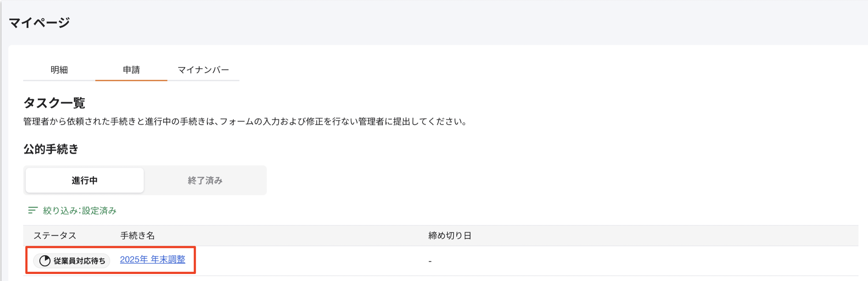This screenshot has height=281, width=868.
Task: Switch to the 終了済み segment
Action: tap(205, 180)
